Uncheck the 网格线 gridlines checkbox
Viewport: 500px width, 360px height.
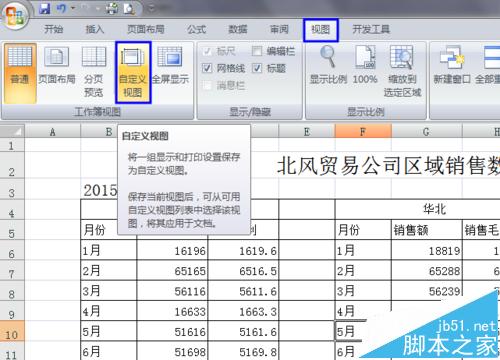pos(207,68)
